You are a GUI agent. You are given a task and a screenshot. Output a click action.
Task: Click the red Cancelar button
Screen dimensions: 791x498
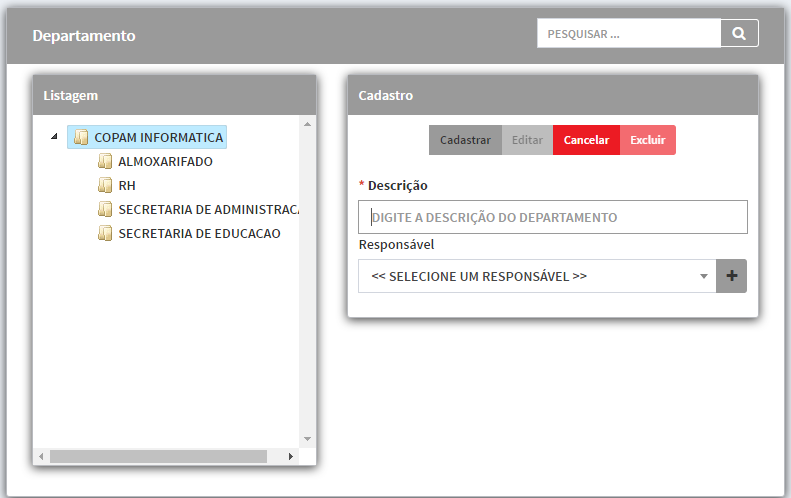click(586, 140)
